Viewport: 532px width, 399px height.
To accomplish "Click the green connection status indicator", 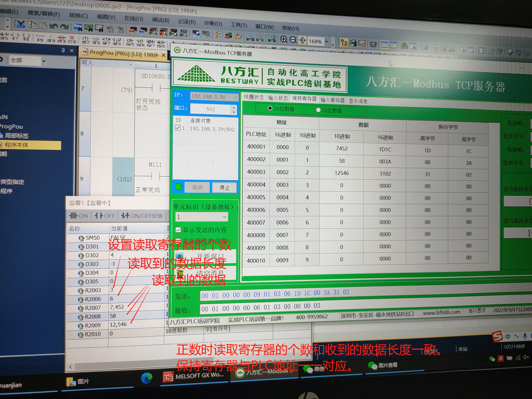I will (x=178, y=187).
